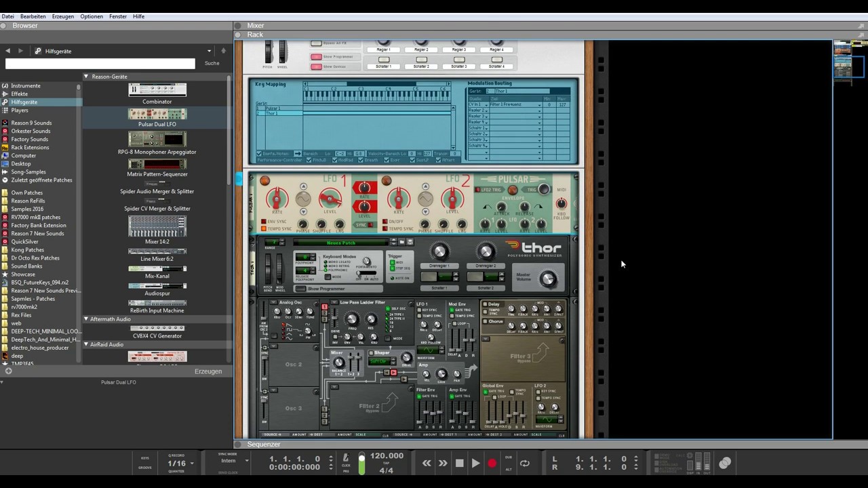Open the Bearbeiten menu

(33, 16)
